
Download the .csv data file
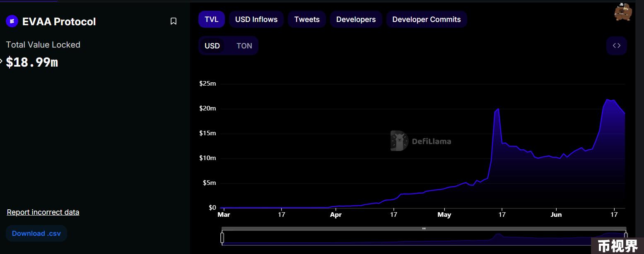click(36, 233)
